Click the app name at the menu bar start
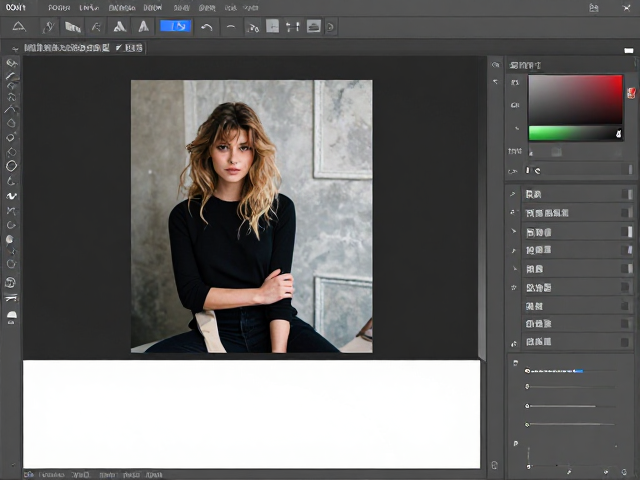The image size is (640, 480). pyautogui.click(x=16, y=7)
